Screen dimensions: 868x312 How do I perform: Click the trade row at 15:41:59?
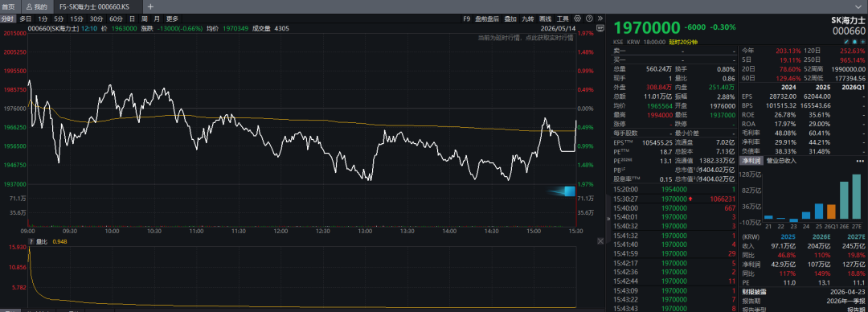(675, 253)
